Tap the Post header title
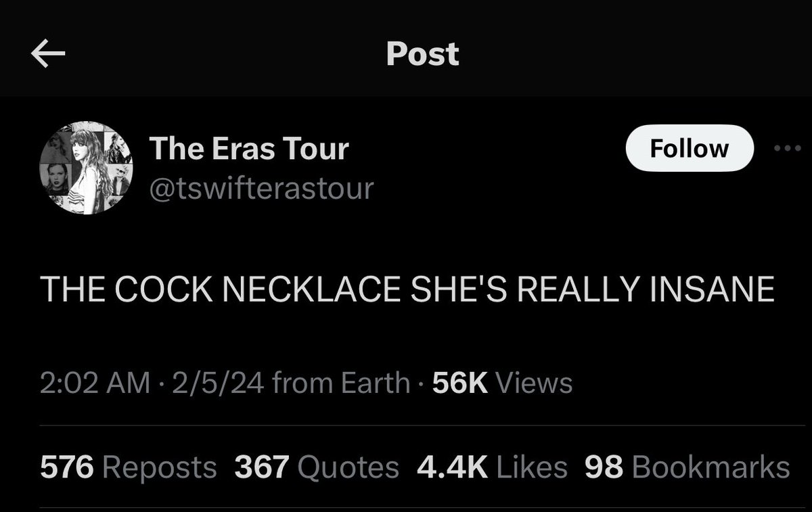812x512 pixels. pos(422,54)
